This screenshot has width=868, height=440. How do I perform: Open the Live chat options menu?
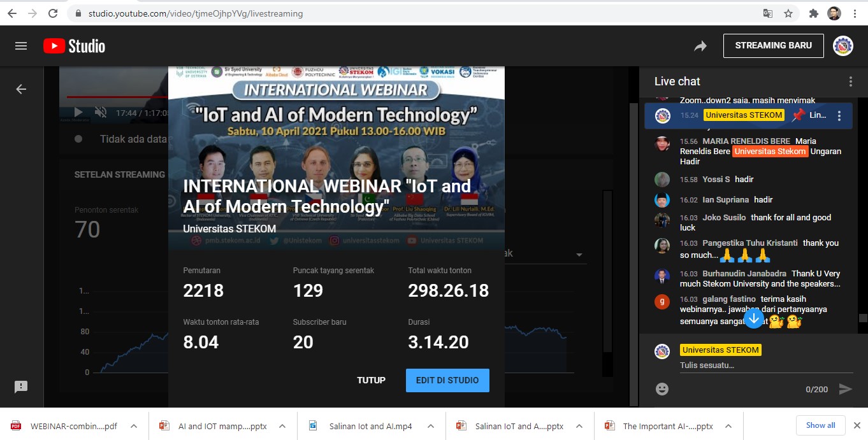[850, 82]
